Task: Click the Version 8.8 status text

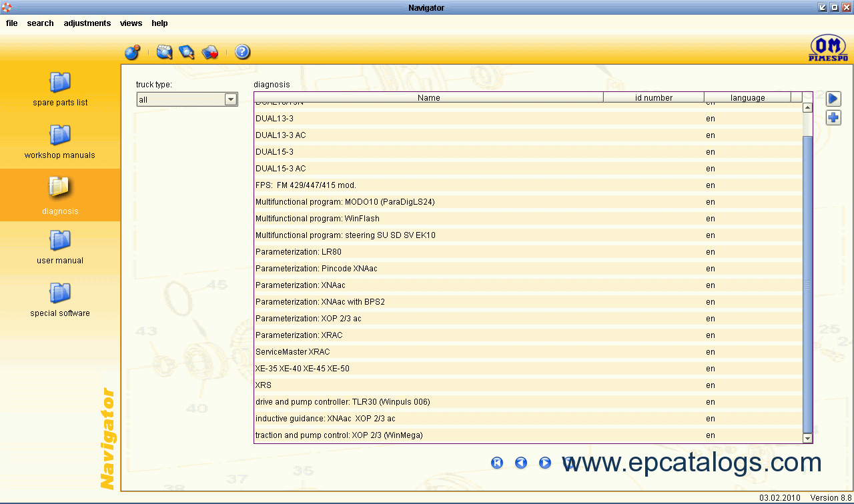Action: point(831,498)
